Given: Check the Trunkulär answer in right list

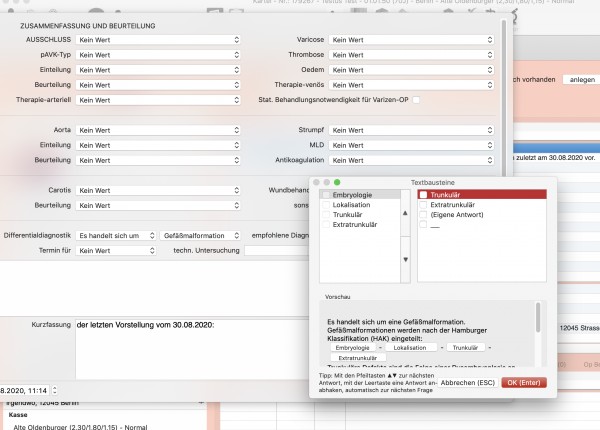Looking at the screenshot, I should pos(423,195).
